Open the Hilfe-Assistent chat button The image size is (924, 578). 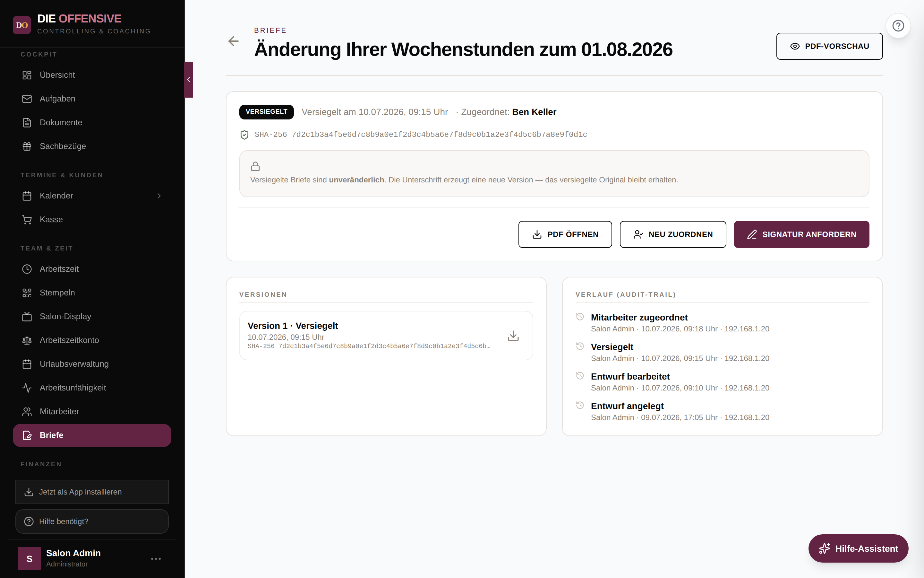click(858, 548)
